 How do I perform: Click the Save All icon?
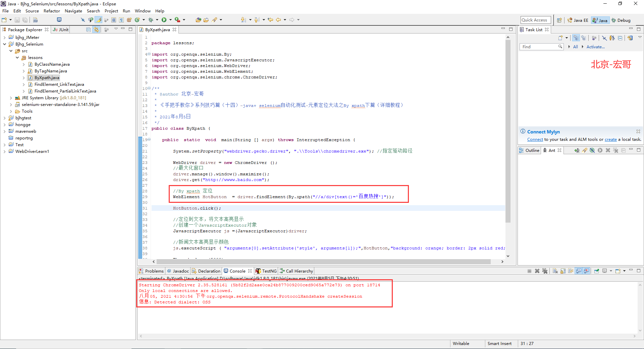point(25,20)
